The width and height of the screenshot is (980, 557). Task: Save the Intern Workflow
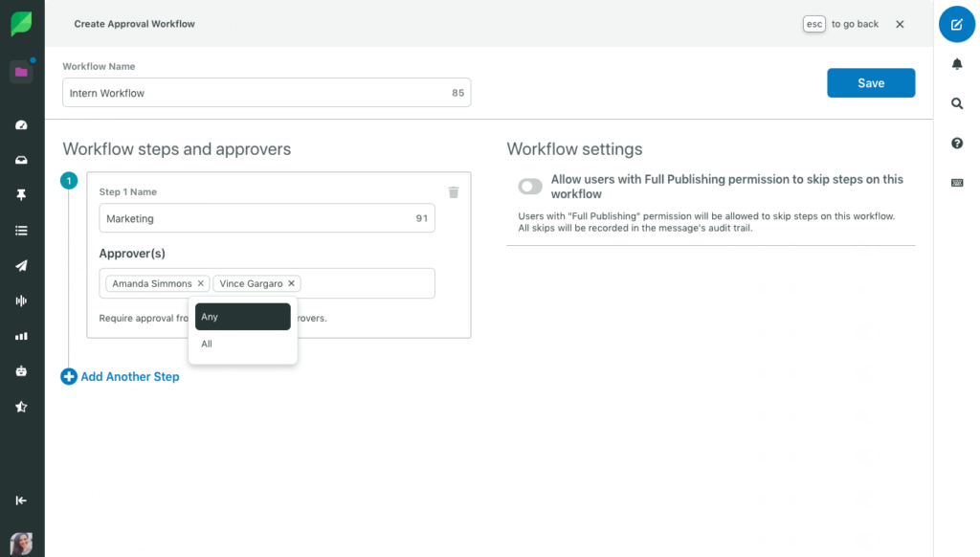coord(870,83)
